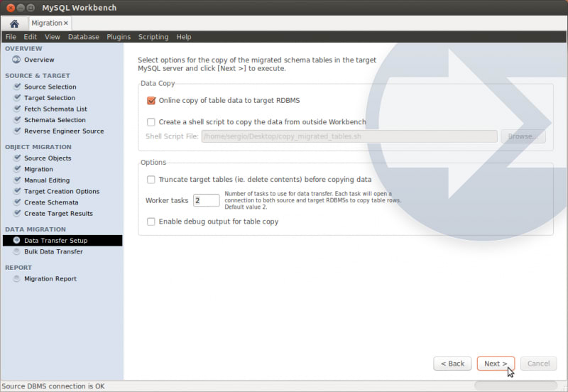
Task: Click the Bulk Data Transfer step icon
Action: point(16,251)
